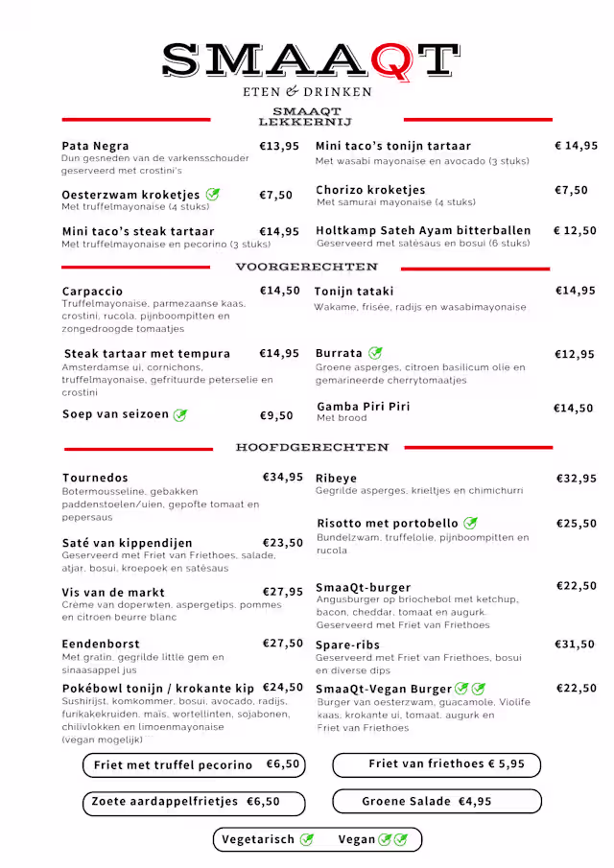Viewport: 614px width, 868px height.
Task: Select the Pokébowl tonijn / krokante kip title
Action: click(x=158, y=688)
